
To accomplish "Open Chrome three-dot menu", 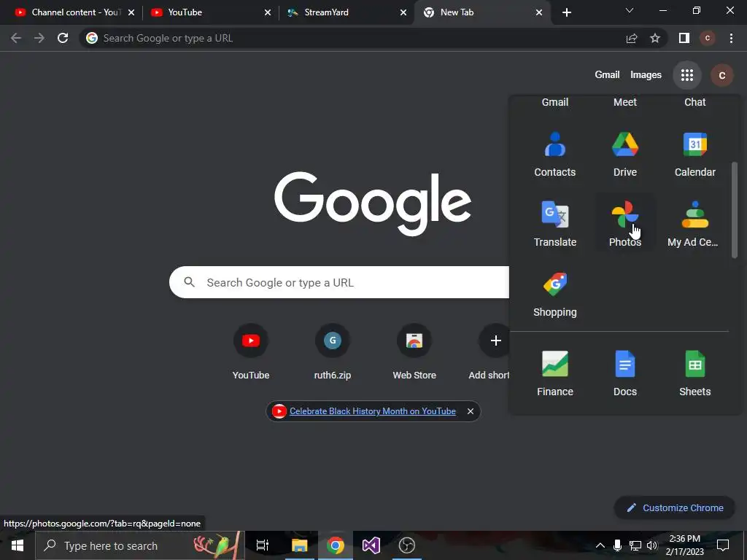I will [731, 38].
